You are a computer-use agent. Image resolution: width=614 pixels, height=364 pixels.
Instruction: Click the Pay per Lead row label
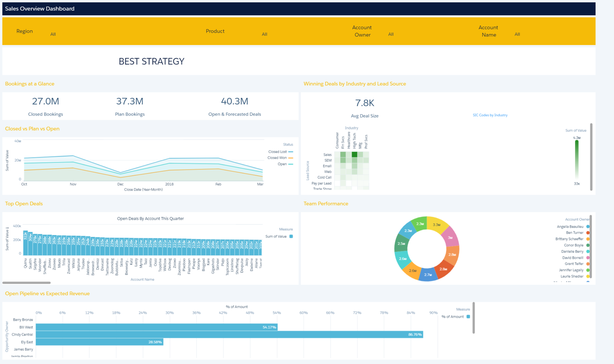click(322, 183)
